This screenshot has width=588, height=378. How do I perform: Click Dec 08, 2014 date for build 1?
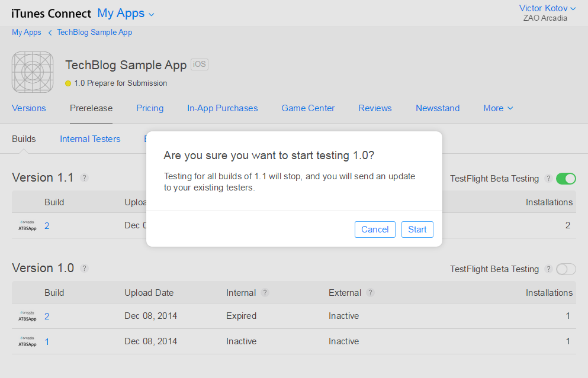pyautogui.click(x=150, y=342)
